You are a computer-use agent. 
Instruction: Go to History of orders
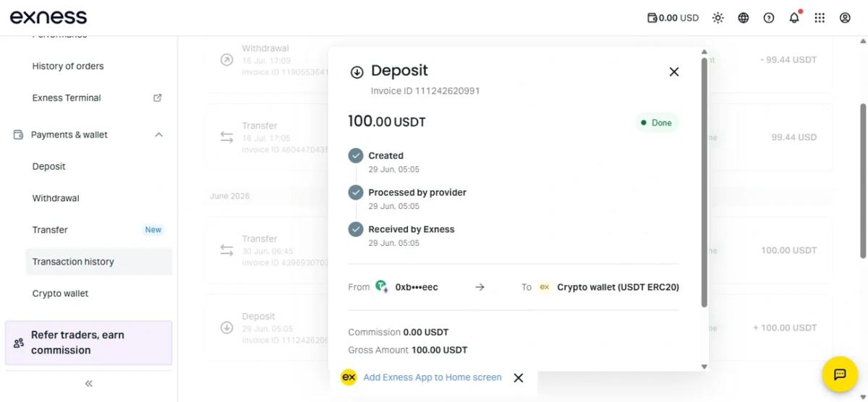click(68, 66)
